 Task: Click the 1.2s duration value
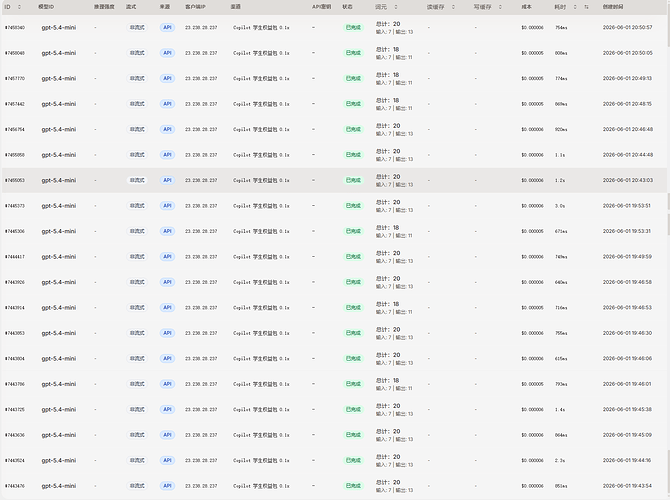[560, 180]
